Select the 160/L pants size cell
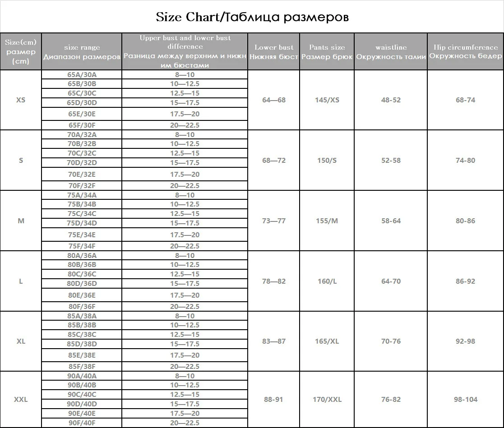Viewport: 504px width, 428px height. [x=327, y=281]
